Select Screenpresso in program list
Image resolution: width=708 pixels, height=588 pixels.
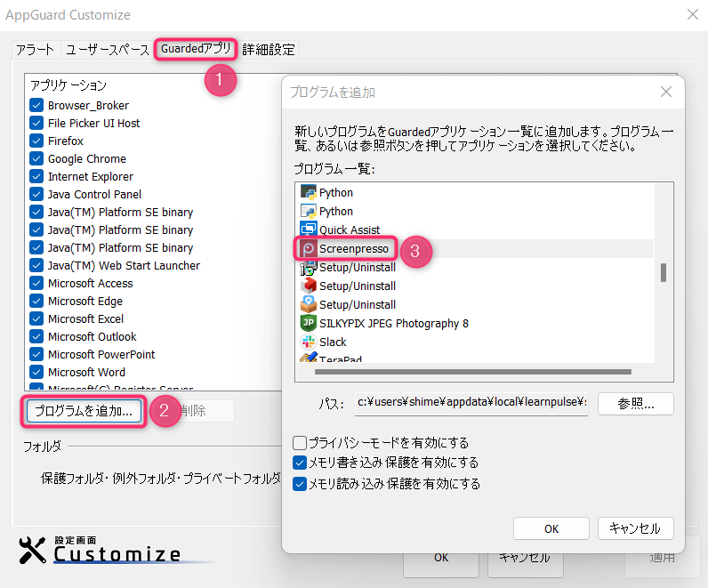[x=353, y=249]
